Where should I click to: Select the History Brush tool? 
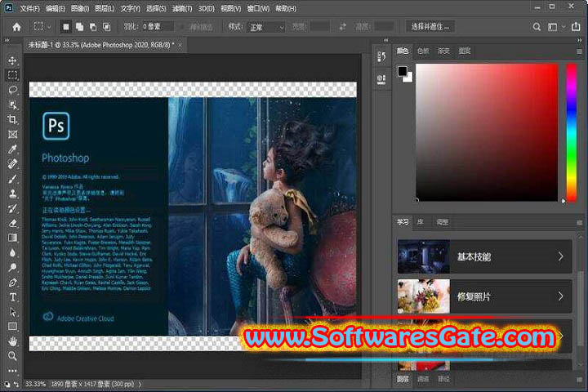pos(12,208)
